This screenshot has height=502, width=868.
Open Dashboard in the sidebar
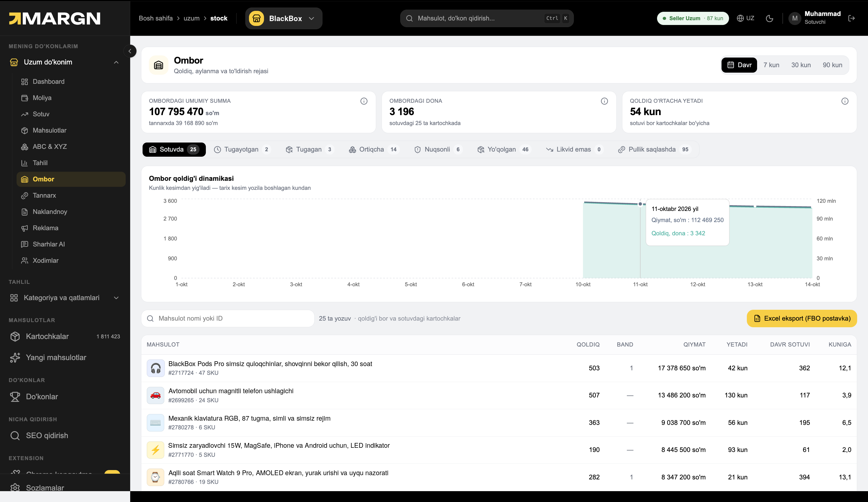coord(71,82)
